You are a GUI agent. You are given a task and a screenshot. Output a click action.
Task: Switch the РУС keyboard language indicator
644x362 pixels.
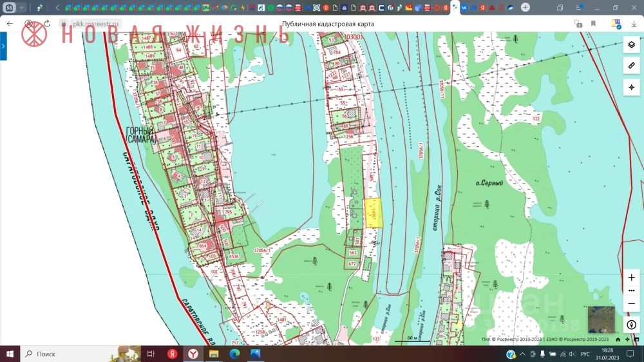click(585, 354)
